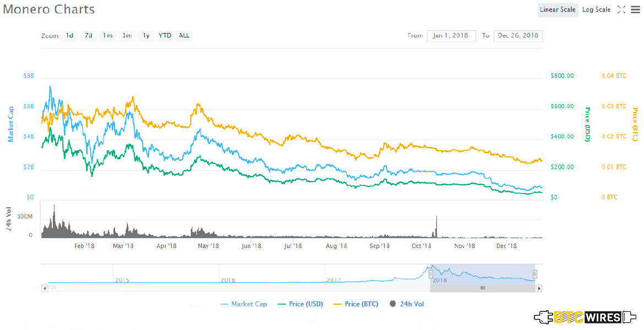Select YTD zoom range
This screenshot has width=644, height=330.
(x=165, y=36)
